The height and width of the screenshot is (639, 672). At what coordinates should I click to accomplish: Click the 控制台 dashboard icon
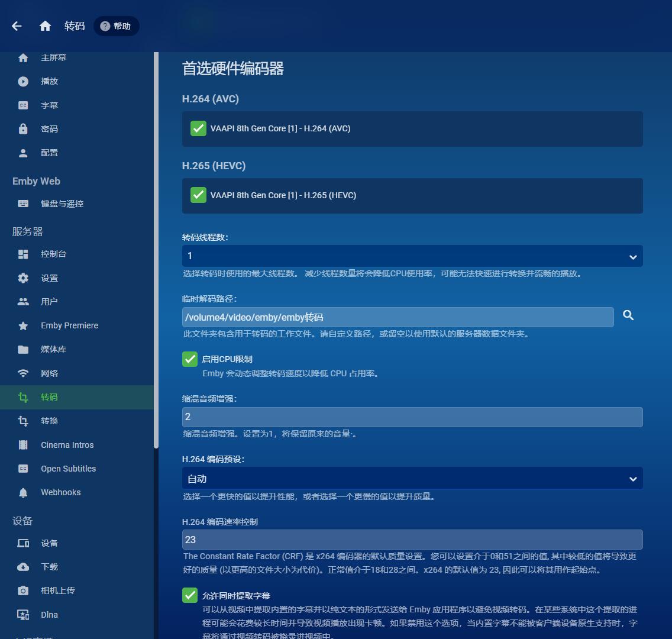pos(23,254)
